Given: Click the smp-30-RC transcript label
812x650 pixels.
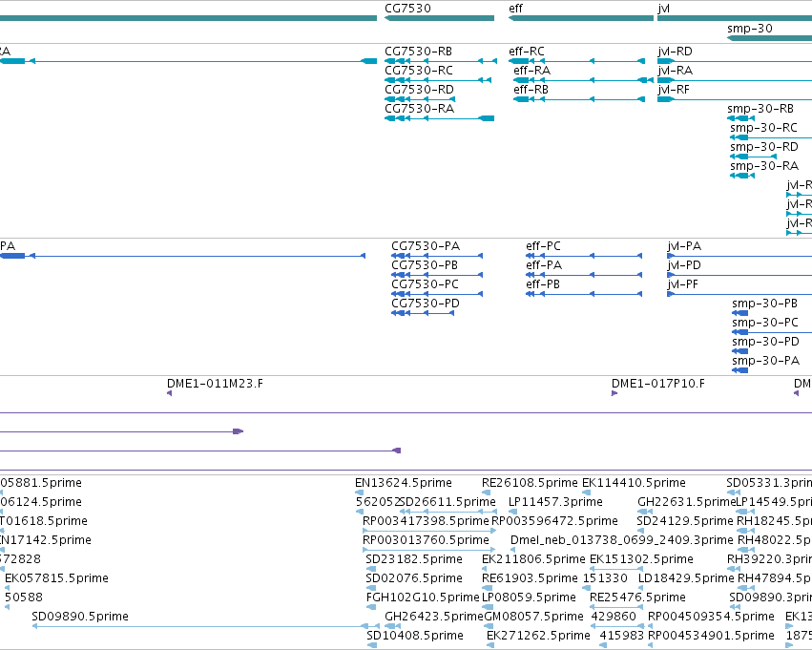Looking at the screenshot, I should click(x=764, y=128).
